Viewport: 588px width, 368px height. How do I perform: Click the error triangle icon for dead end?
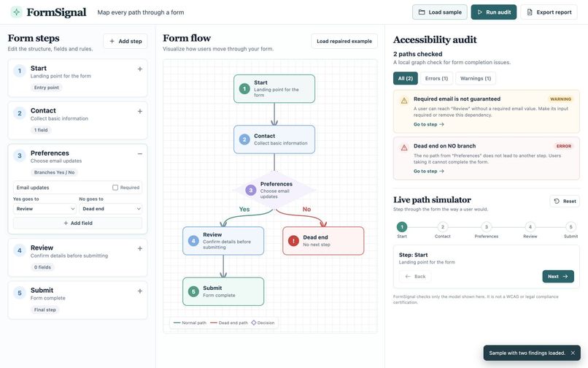(404, 147)
